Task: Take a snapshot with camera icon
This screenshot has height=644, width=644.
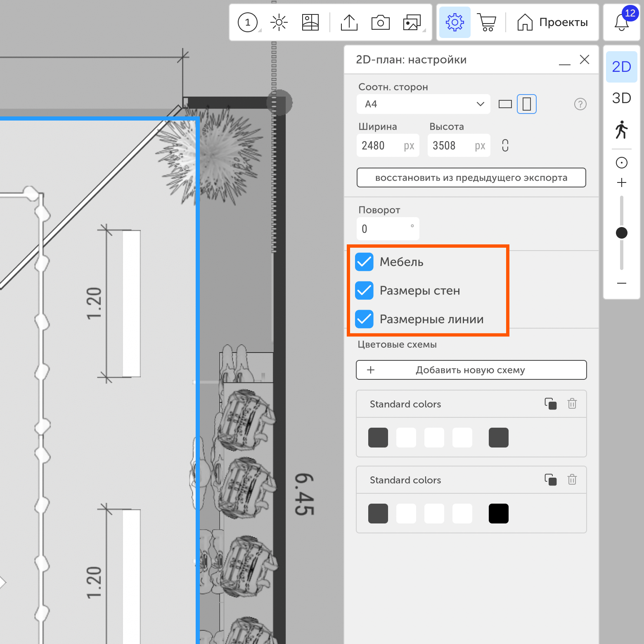Action: tap(380, 22)
